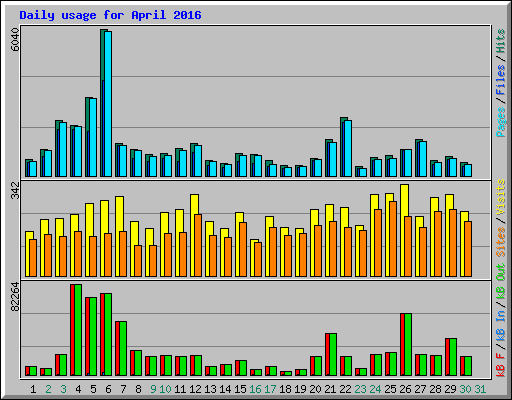Click the day 22 cyan Pages bar
This screenshot has height=400, width=512.
click(x=348, y=148)
